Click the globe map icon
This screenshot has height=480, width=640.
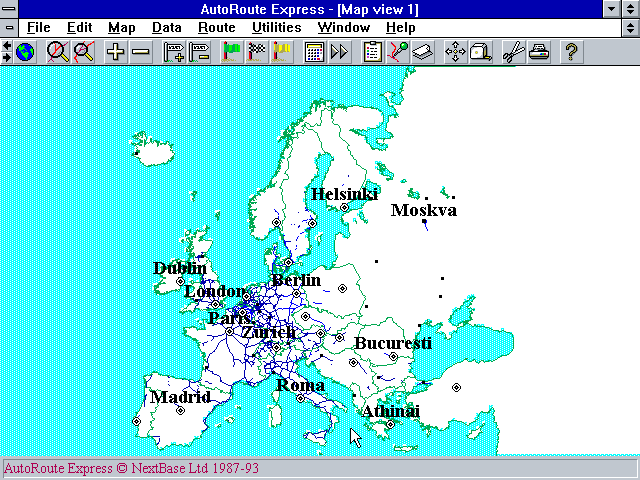(25, 52)
